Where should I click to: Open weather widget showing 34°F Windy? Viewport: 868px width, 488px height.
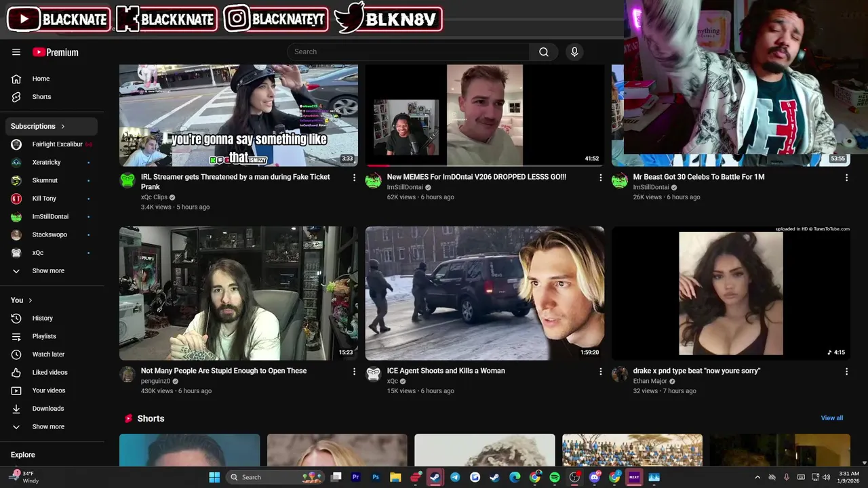click(x=24, y=477)
